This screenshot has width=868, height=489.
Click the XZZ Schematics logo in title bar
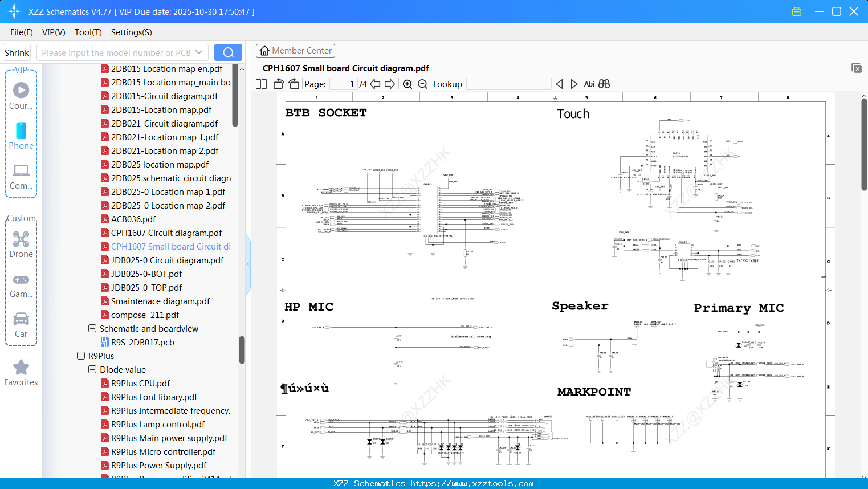tap(14, 11)
